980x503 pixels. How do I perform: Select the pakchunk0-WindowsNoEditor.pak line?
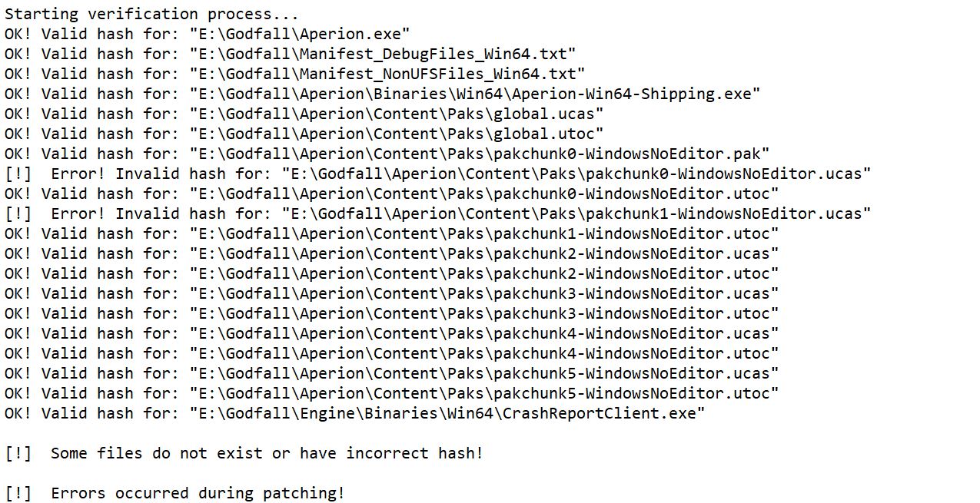387,154
